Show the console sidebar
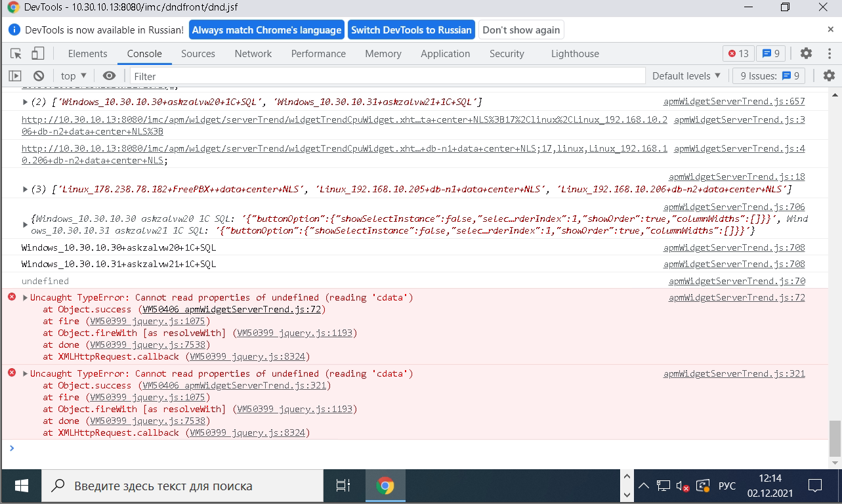The image size is (842, 504). click(x=15, y=76)
